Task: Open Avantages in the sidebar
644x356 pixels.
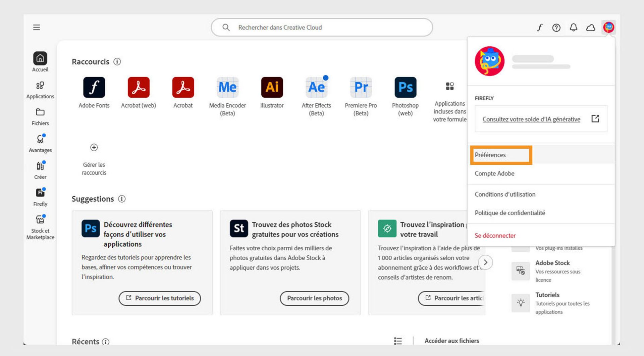Action: click(40, 144)
